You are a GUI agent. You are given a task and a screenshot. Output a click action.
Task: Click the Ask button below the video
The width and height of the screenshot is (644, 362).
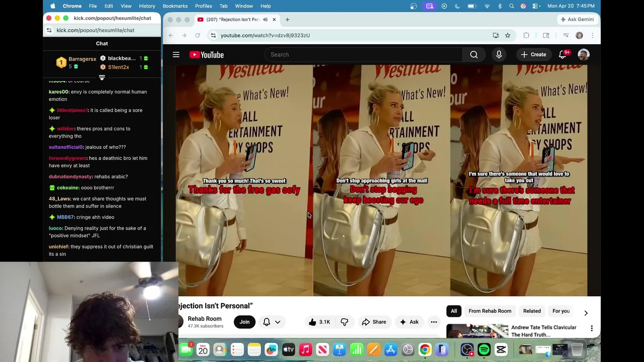(x=409, y=322)
